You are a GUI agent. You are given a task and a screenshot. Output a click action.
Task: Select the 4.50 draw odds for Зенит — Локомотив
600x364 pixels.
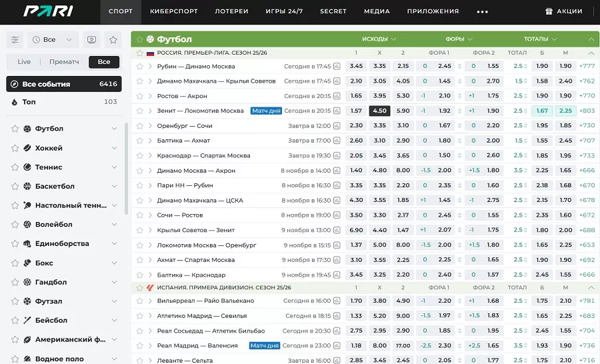tap(379, 111)
